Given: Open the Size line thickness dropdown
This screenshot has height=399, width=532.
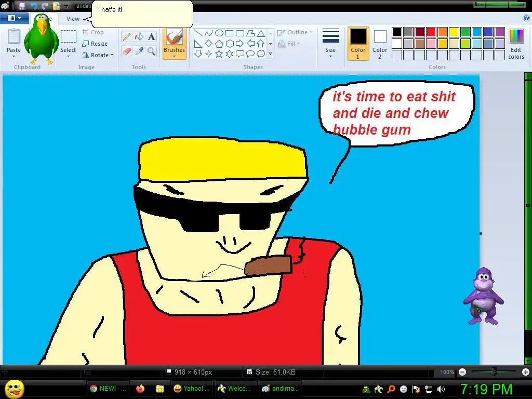Looking at the screenshot, I should tap(330, 44).
